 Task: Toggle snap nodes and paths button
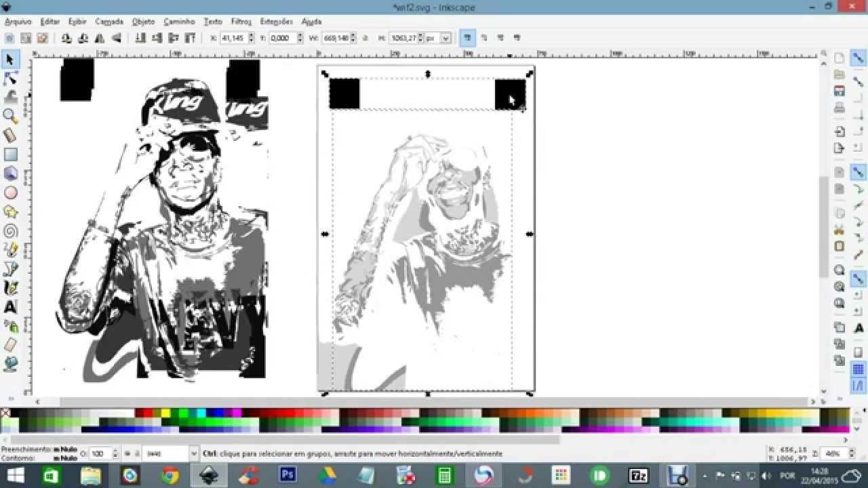click(x=859, y=171)
